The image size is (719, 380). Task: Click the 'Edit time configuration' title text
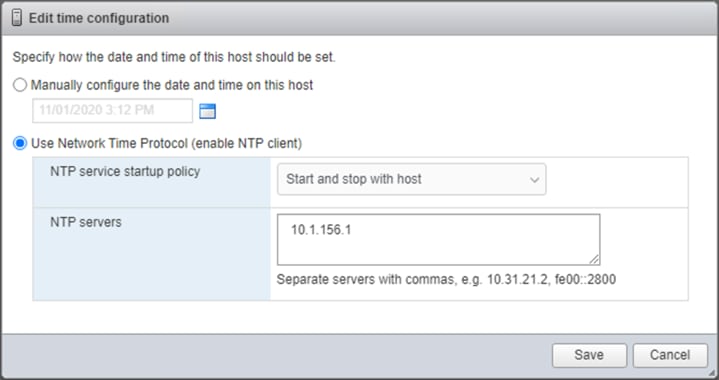[99, 18]
